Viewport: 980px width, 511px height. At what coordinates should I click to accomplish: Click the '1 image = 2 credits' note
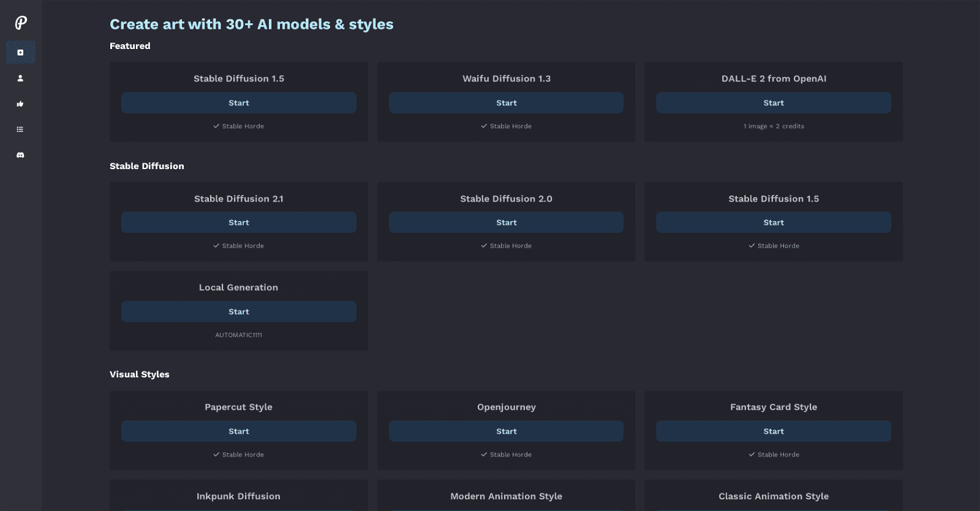point(774,126)
